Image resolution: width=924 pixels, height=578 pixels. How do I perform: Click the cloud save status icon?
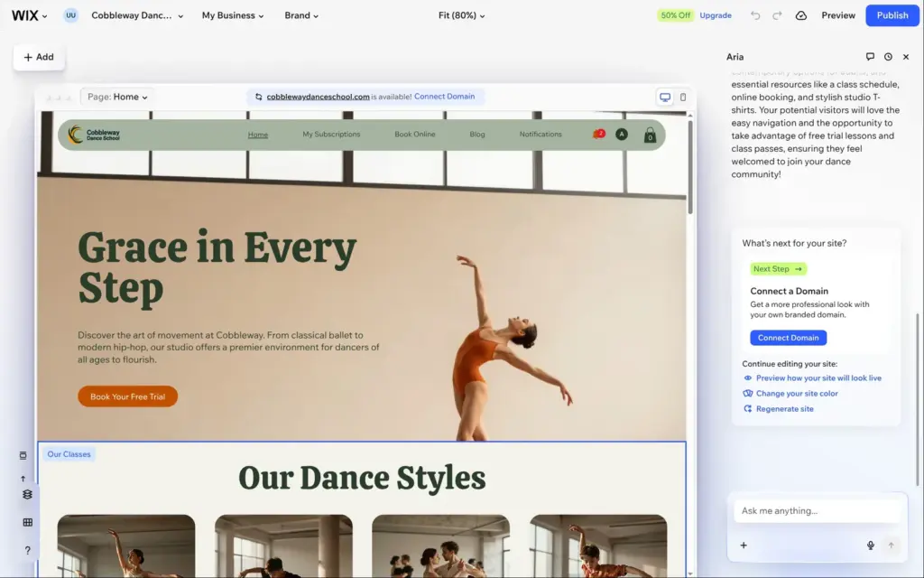tap(801, 15)
